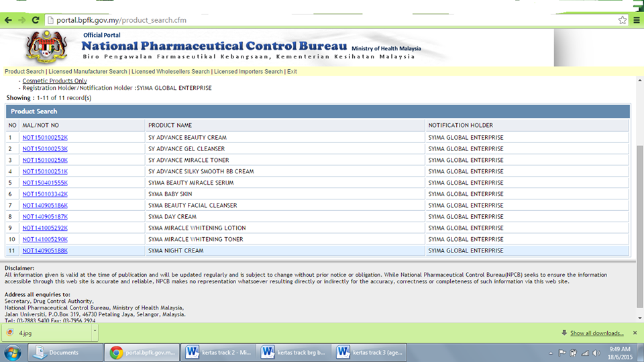Open the volume speaker tray icon
The image size is (644, 362).
596,353
